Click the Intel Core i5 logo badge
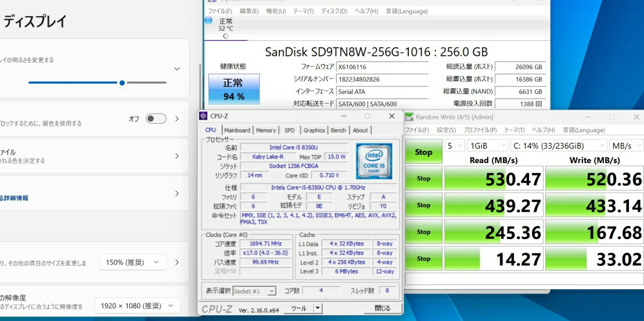 click(x=374, y=161)
